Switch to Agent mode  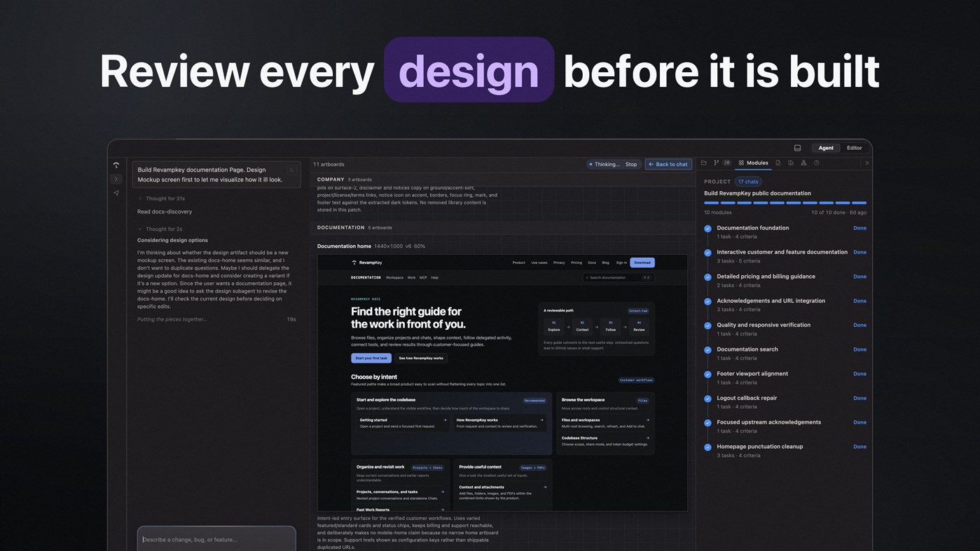click(826, 148)
